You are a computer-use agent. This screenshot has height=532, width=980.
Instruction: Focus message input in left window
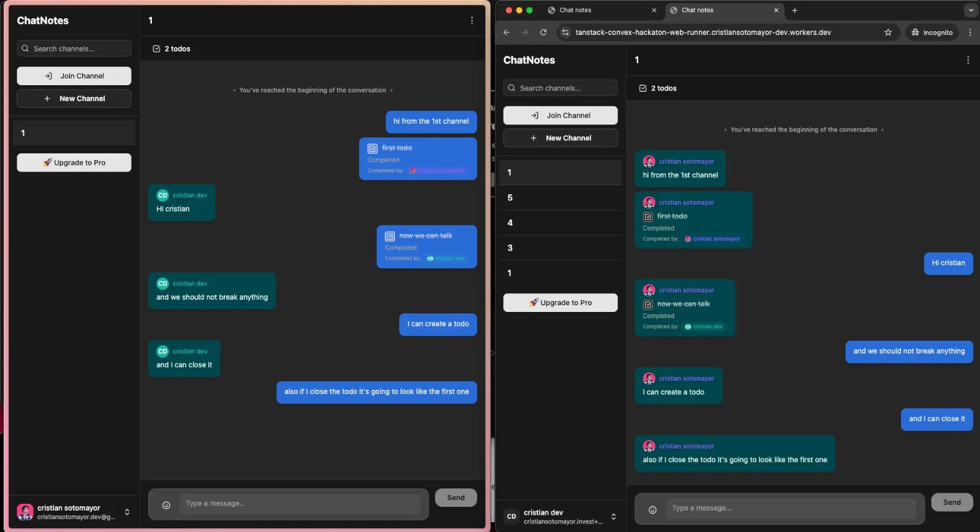point(300,504)
